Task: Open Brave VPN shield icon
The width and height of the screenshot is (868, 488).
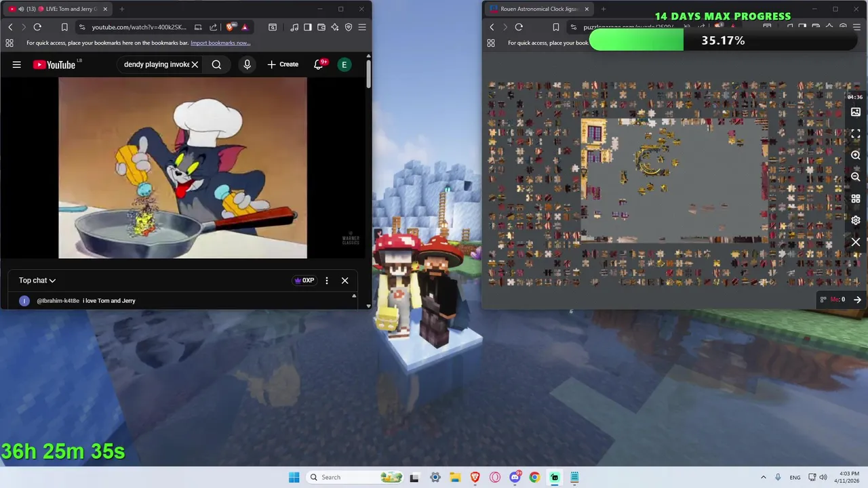Action: tap(349, 27)
